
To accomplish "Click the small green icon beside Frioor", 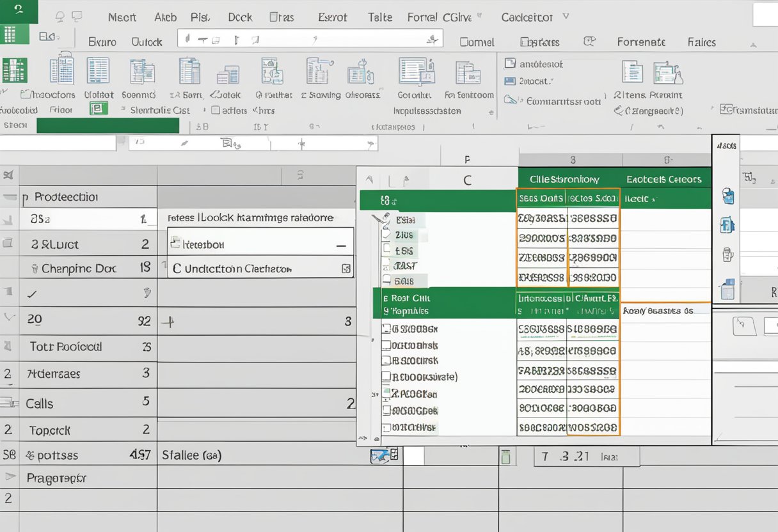I will coord(98,109).
